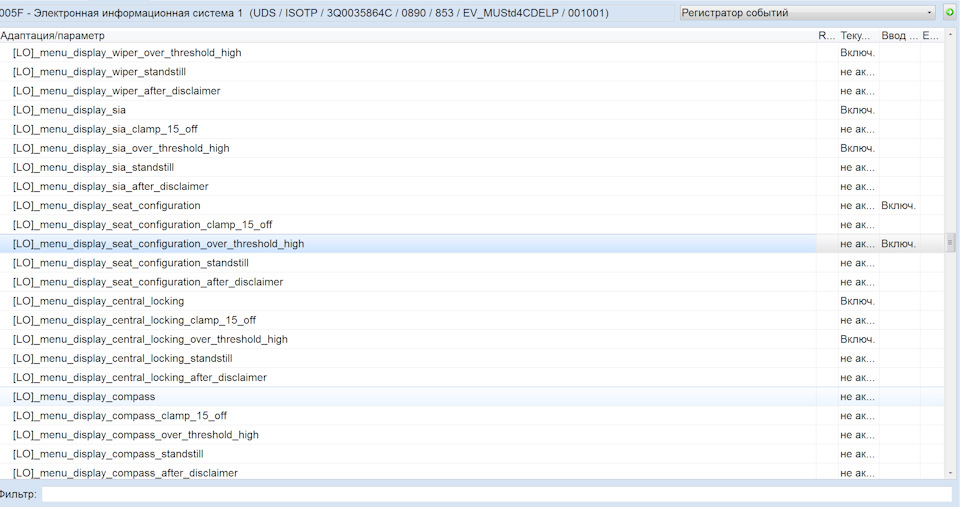Click the Теку... column header
The image size is (960, 507).
pyautogui.click(x=858, y=36)
